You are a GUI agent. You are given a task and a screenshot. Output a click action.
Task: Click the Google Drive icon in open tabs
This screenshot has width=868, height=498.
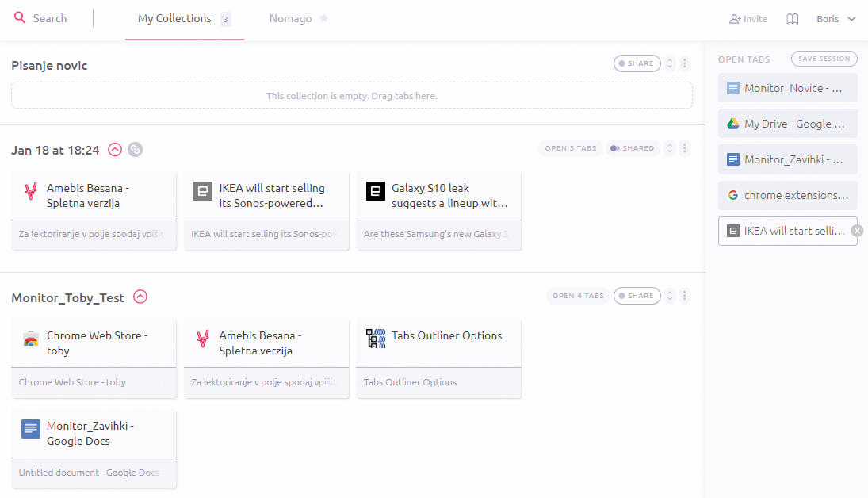(733, 124)
